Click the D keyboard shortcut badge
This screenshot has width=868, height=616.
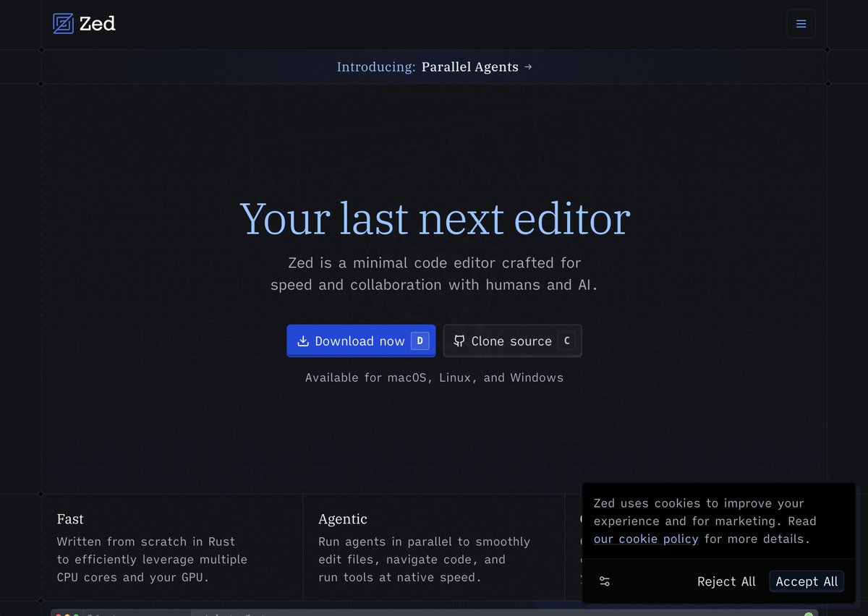coord(420,341)
